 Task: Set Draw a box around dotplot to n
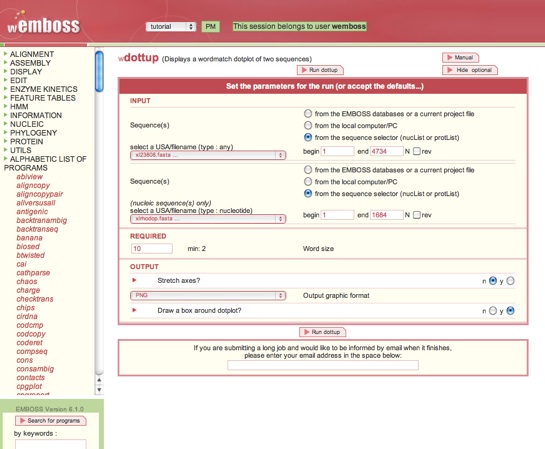point(493,311)
